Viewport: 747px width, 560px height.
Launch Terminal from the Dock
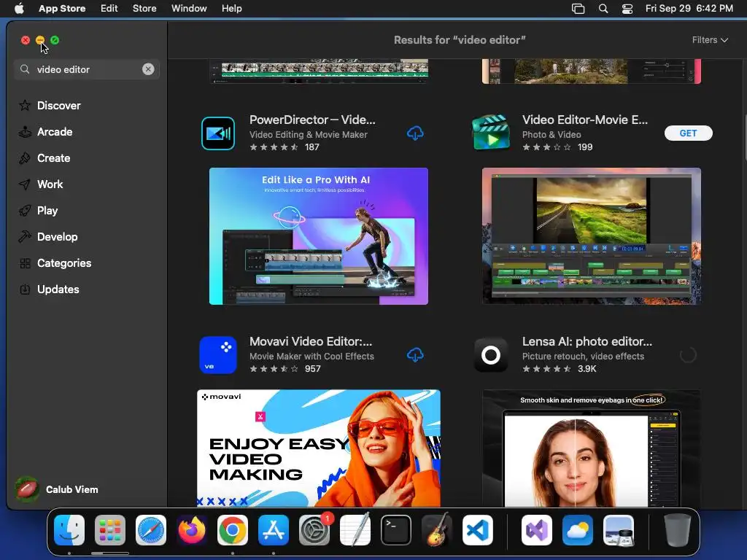point(396,530)
